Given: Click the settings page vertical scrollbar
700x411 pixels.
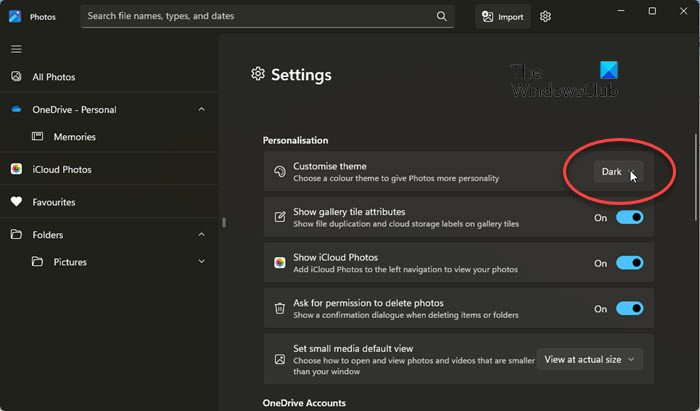Looking at the screenshot, I should tap(696, 178).
